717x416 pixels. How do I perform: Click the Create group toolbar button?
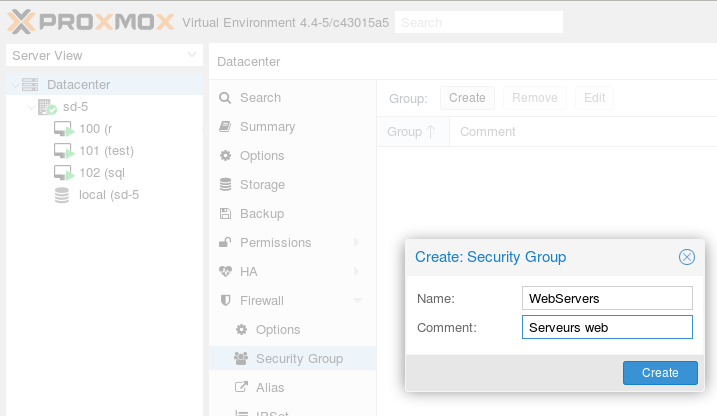(x=467, y=98)
